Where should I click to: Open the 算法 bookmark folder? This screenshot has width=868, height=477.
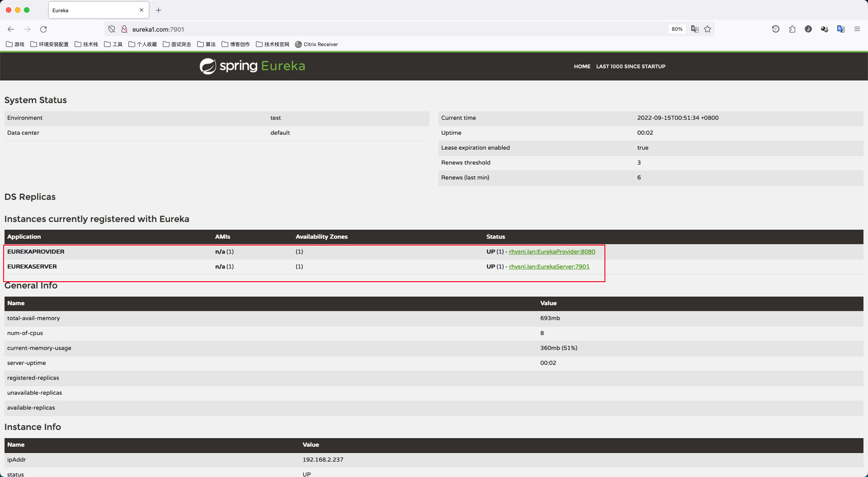(206, 44)
